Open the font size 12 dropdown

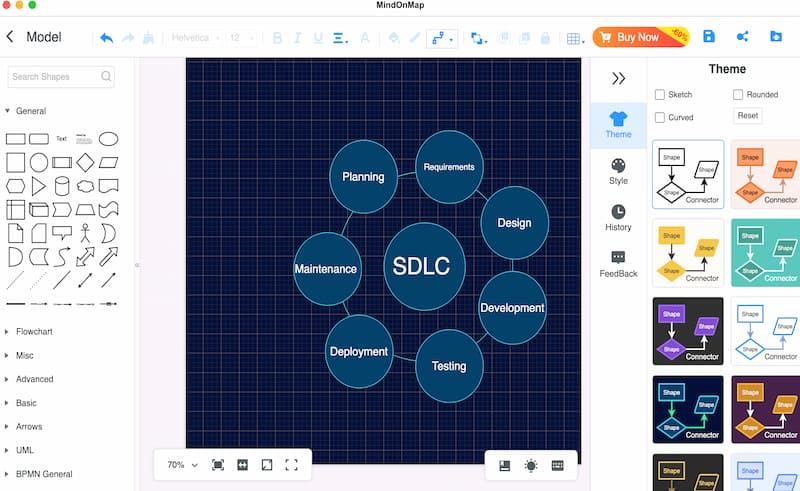pos(240,38)
